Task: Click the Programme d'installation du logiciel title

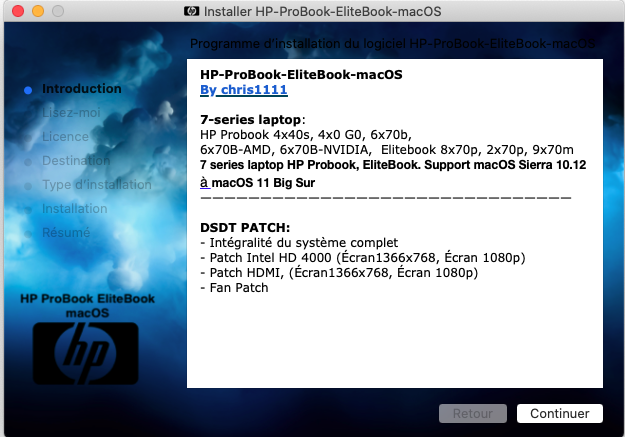Action: [x=392, y=43]
